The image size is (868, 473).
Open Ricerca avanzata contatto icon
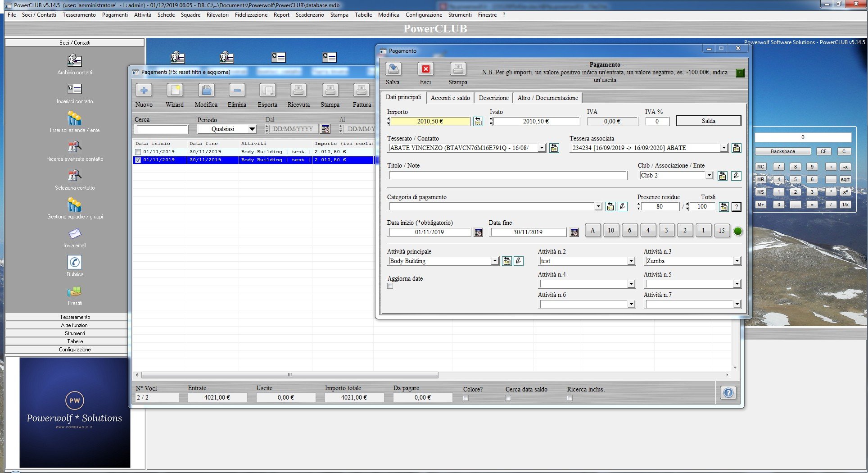(x=75, y=147)
